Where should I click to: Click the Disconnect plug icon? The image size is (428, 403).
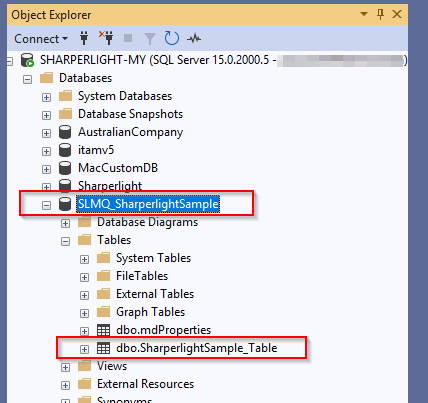(106, 38)
